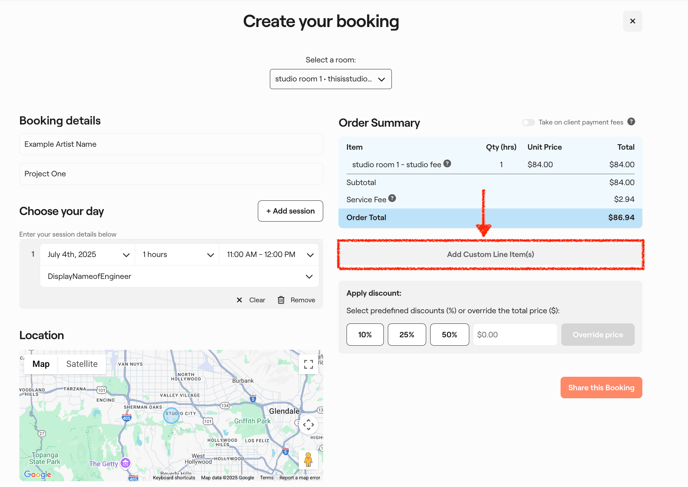
Task: Open the Select a room dropdown
Action: [x=330, y=79]
